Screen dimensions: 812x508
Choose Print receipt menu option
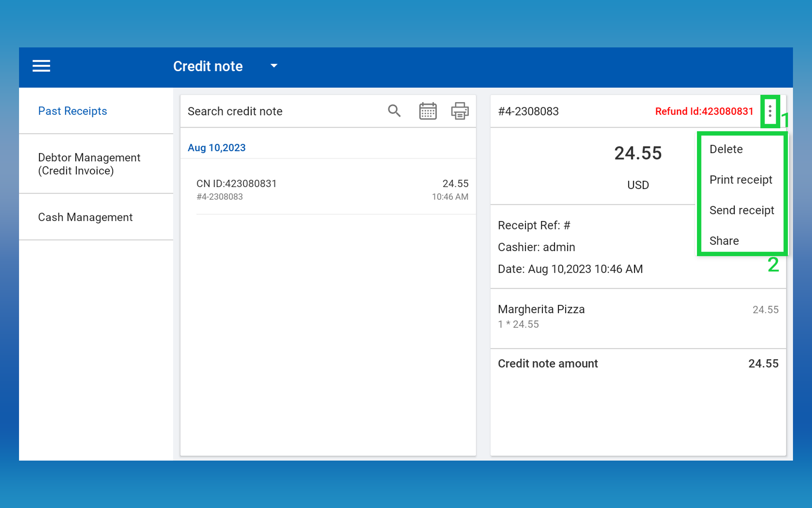tap(741, 179)
